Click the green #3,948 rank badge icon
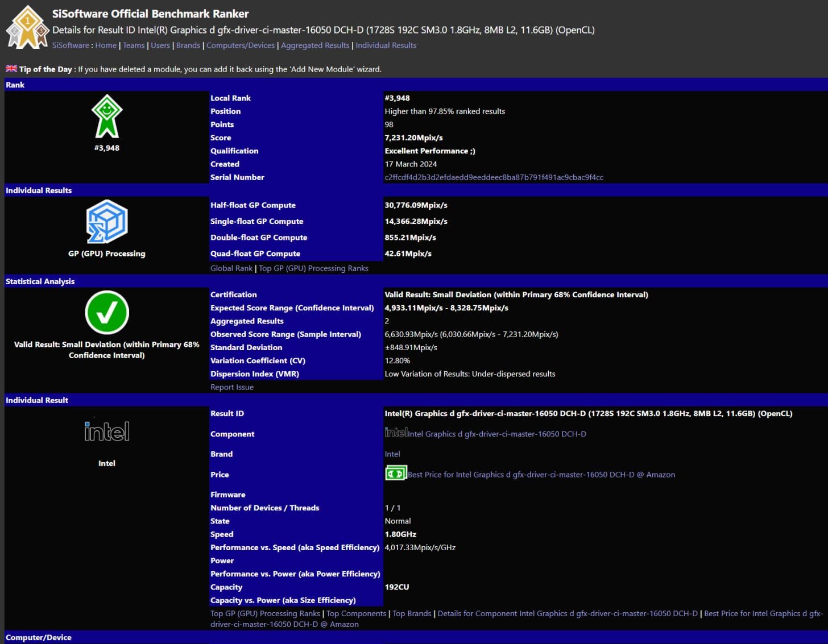This screenshot has height=644, width=828. tap(106, 115)
